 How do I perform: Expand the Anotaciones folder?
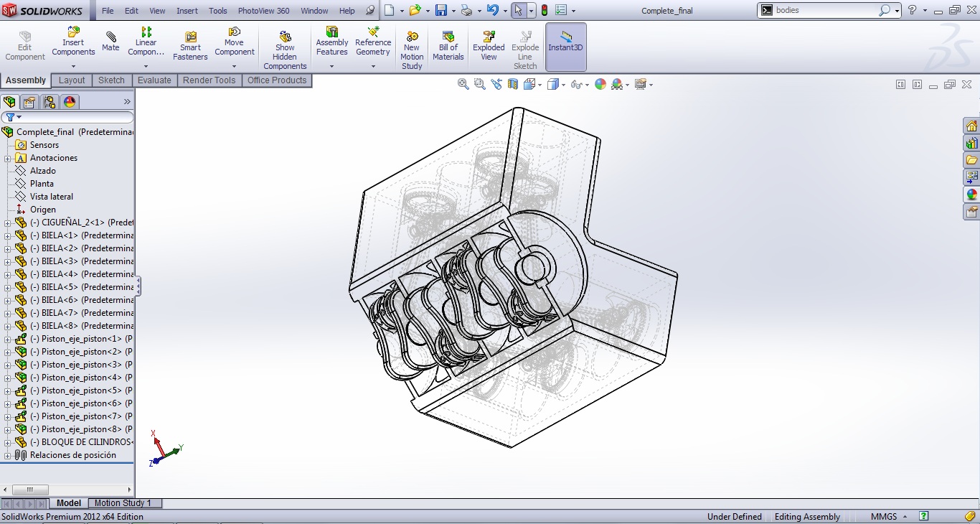tap(8, 158)
